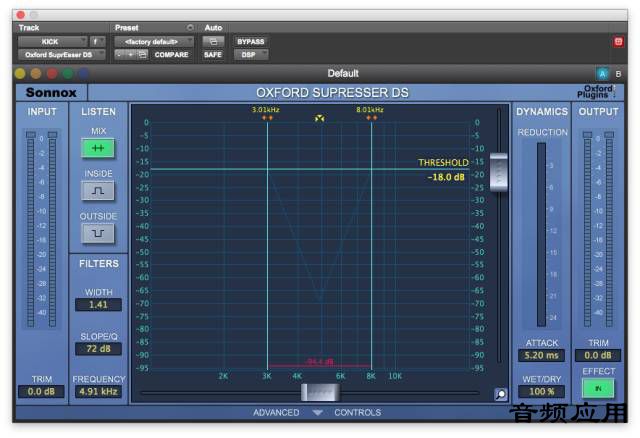Click the red target button at top right
The image size is (640, 438).
tap(618, 42)
